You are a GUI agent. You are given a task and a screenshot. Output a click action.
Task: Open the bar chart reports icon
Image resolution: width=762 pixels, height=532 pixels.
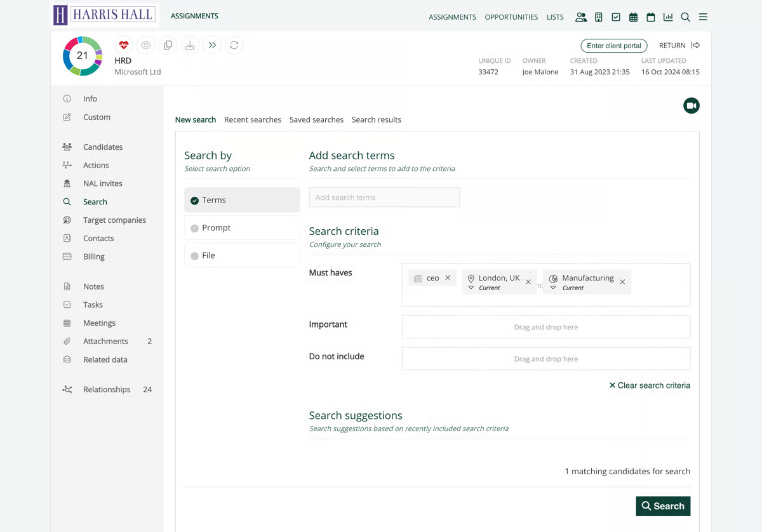[668, 17]
